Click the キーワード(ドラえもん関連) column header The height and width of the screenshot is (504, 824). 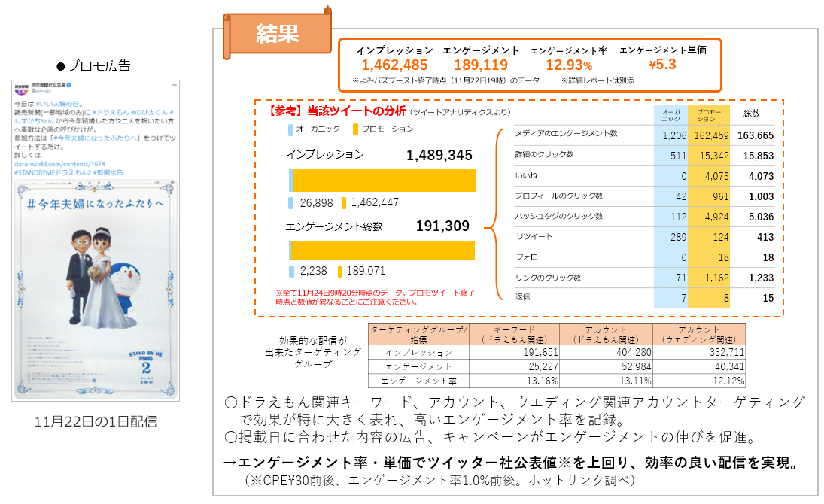(514, 335)
